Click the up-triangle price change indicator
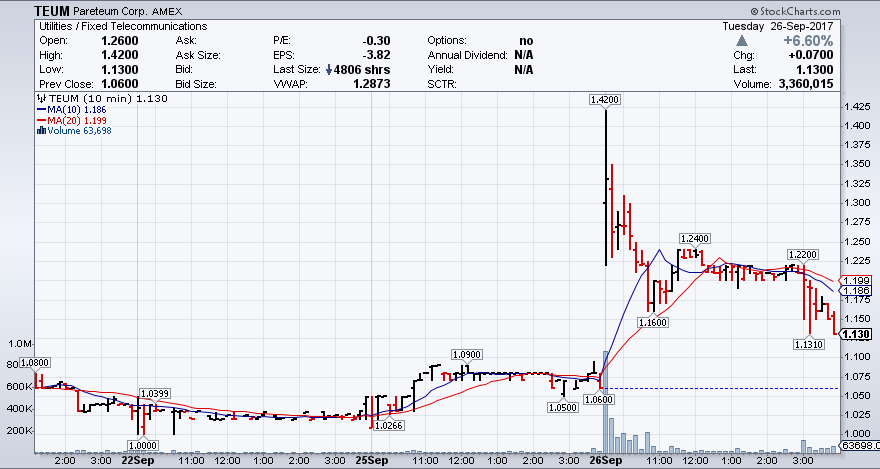Viewport: 880px width, 469px height. pos(741,40)
